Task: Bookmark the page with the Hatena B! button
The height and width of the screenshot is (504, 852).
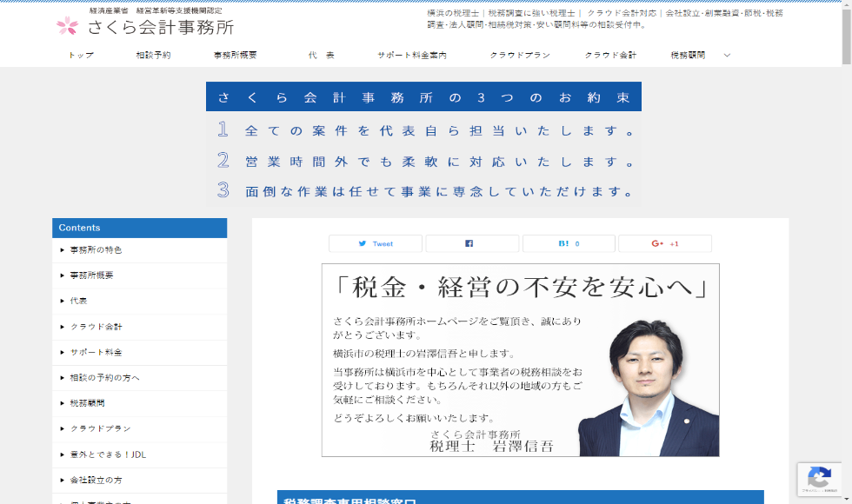Action: tap(569, 244)
